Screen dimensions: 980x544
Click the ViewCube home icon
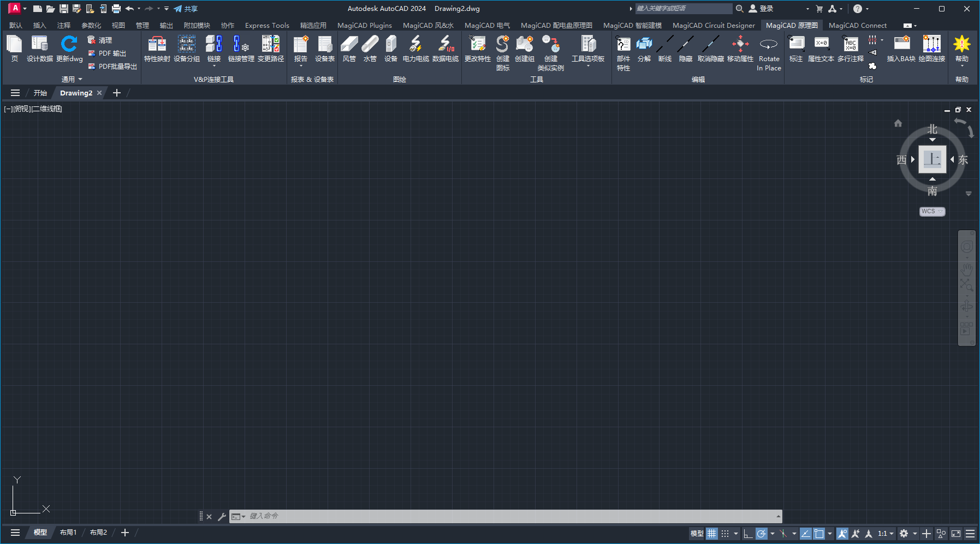(x=898, y=123)
